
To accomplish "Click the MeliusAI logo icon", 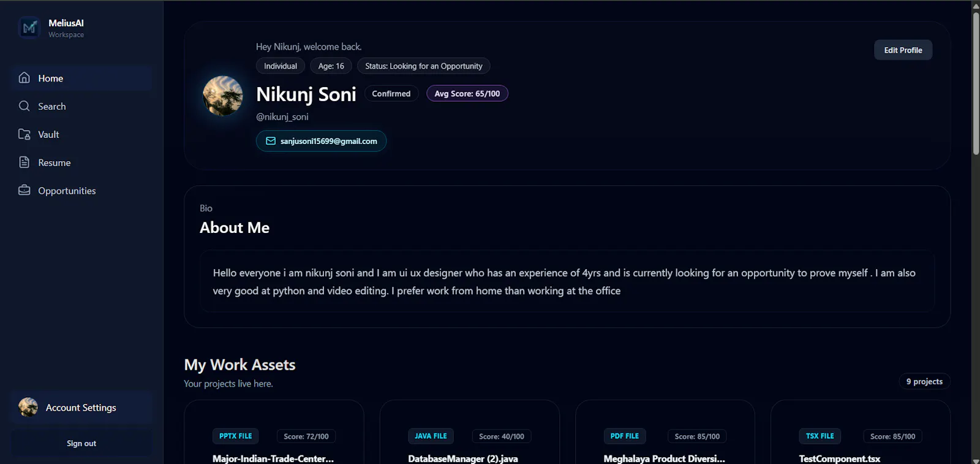I will pos(29,28).
